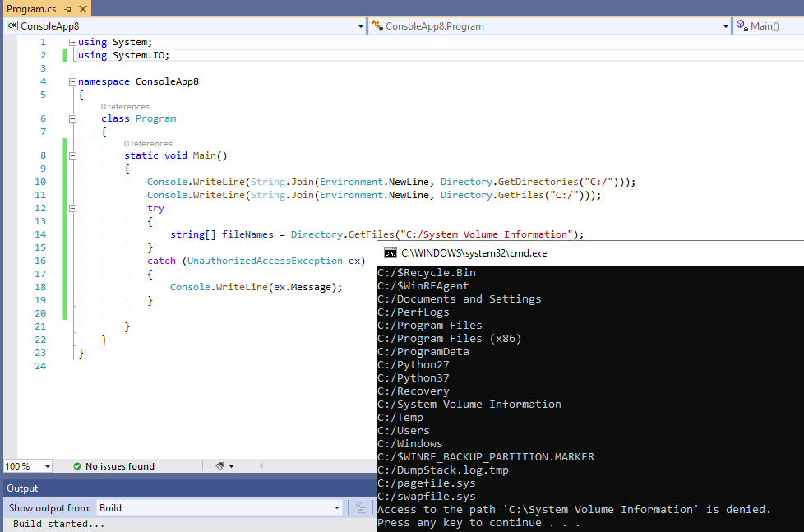Screen dimensions: 804x532
Task: Click the clear output icon in the Output toolbar
Action: [x=361, y=508]
